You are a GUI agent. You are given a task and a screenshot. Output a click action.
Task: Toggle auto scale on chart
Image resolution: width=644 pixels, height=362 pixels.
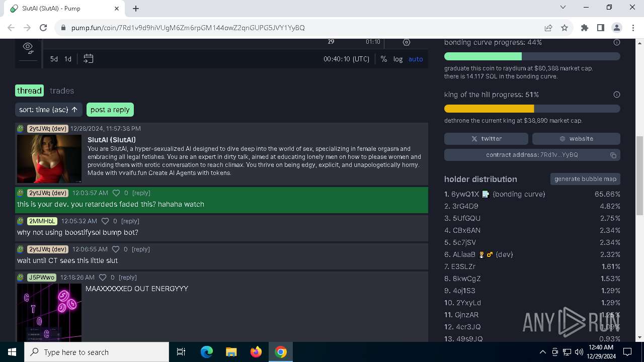tap(416, 59)
